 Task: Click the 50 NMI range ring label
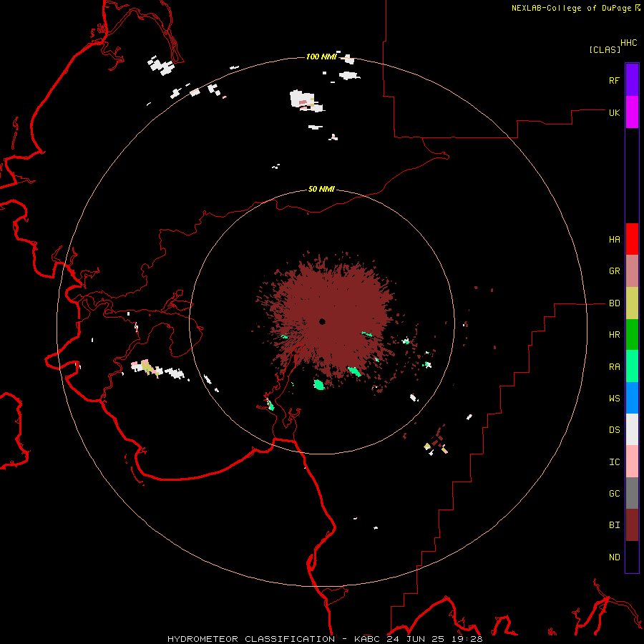pos(321,189)
